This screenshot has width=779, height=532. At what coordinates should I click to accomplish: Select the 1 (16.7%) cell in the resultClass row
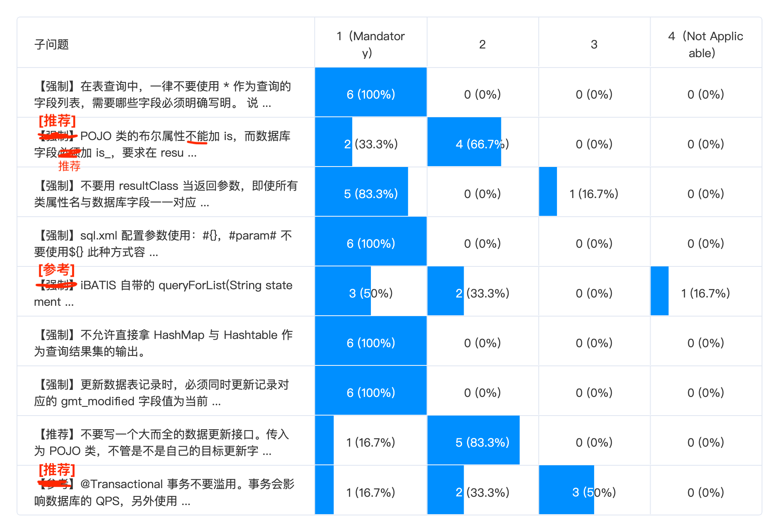click(x=594, y=193)
